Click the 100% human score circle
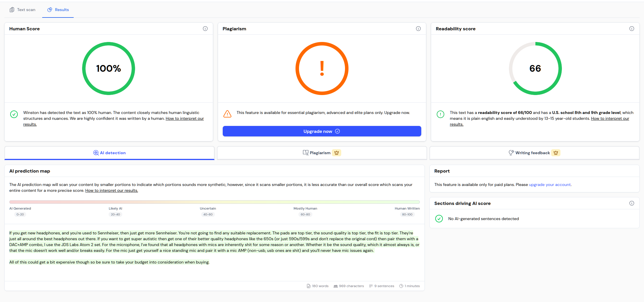 [109, 69]
